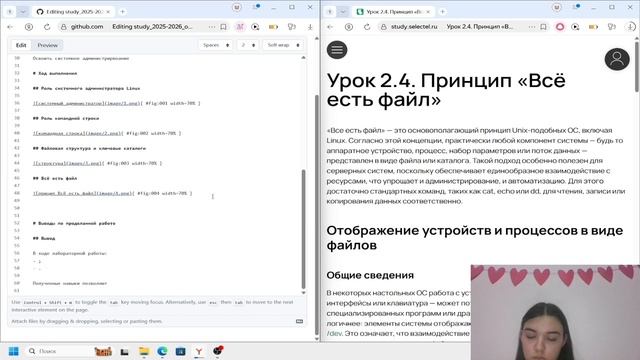
Task: Click the pink M extension in the GitHub window
Action: click(x=240, y=27)
